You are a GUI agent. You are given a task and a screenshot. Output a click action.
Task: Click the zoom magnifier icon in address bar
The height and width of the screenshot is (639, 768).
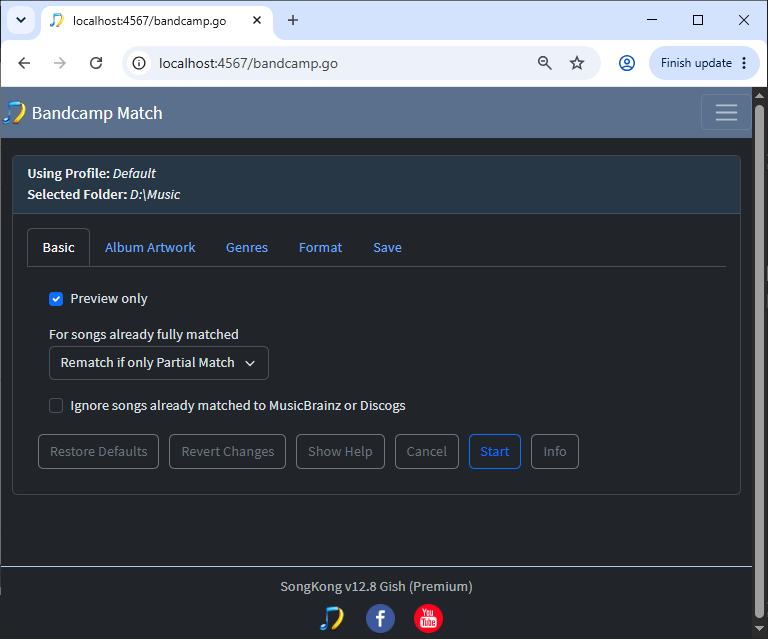tap(544, 63)
